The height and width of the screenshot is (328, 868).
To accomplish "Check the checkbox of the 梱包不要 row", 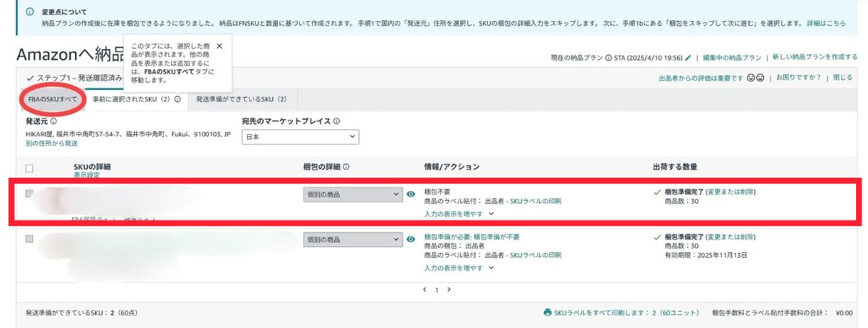I will (x=29, y=194).
